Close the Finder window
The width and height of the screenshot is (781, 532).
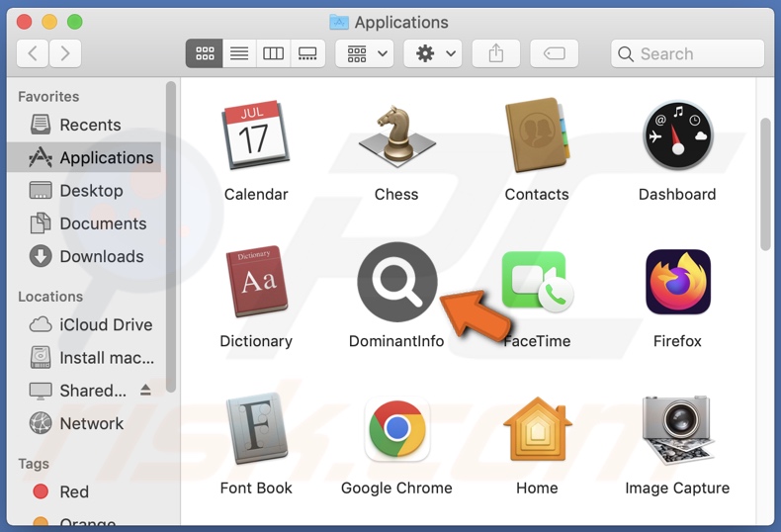click(x=24, y=22)
